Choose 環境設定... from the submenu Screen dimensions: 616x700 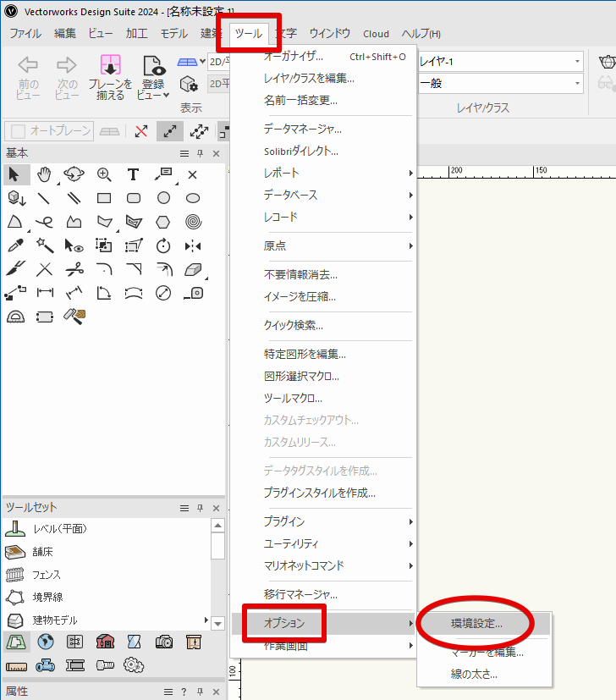[484, 624]
